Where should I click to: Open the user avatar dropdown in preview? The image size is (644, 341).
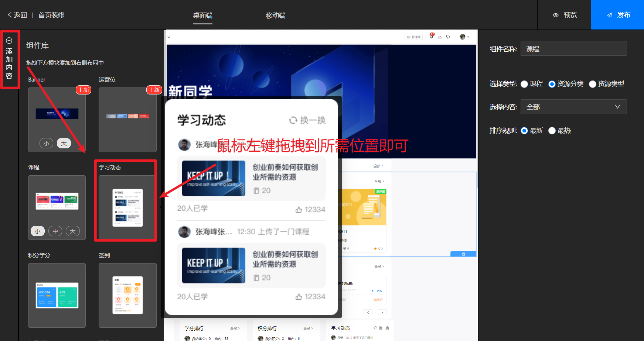tap(464, 37)
